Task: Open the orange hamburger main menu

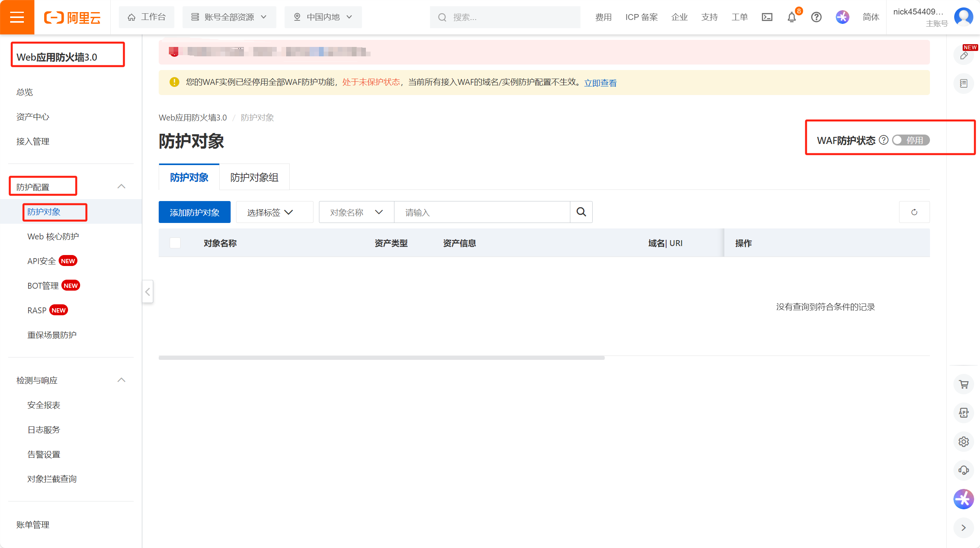Action: click(x=17, y=17)
